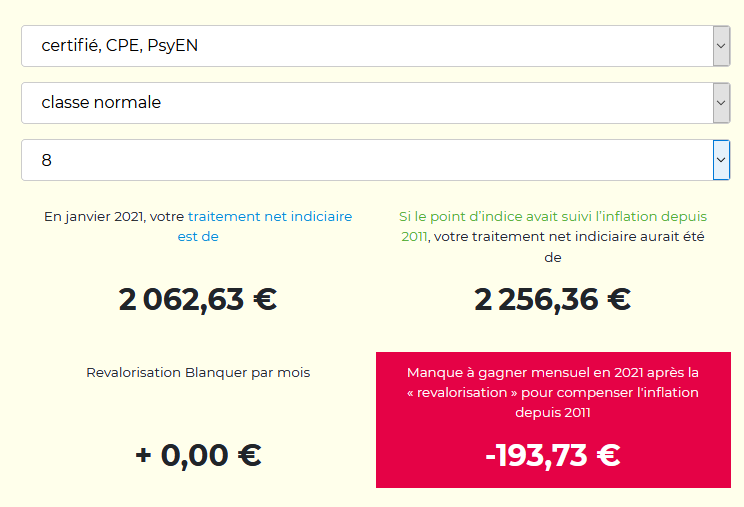
Task: Follow the blue 'traitement net indiciaire' link
Action: (270, 216)
